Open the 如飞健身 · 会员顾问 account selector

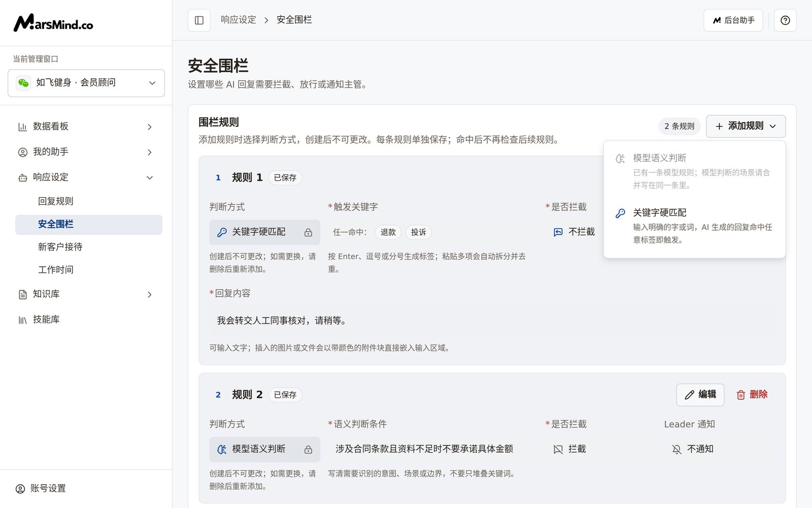tap(86, 83)
